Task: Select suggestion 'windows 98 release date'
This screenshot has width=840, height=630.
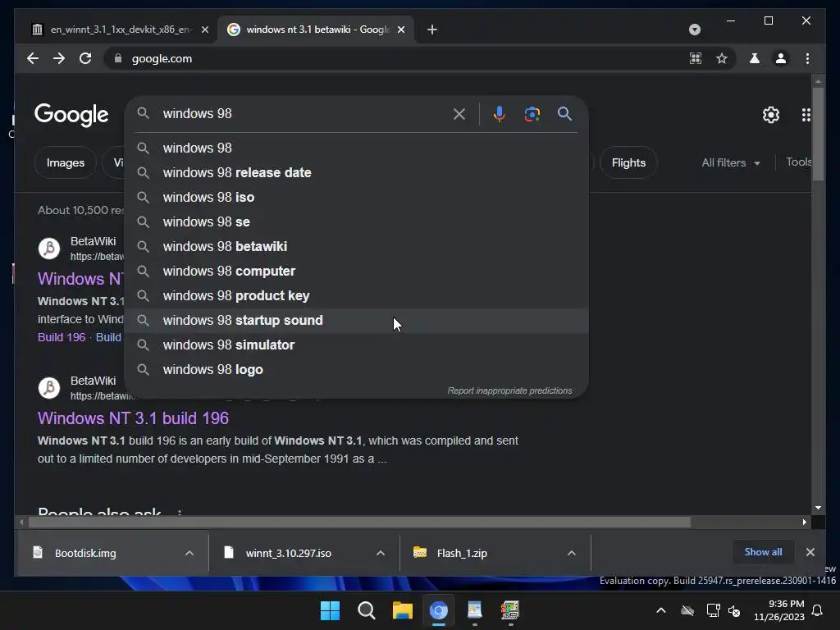Action: click(x=356, y=172)
